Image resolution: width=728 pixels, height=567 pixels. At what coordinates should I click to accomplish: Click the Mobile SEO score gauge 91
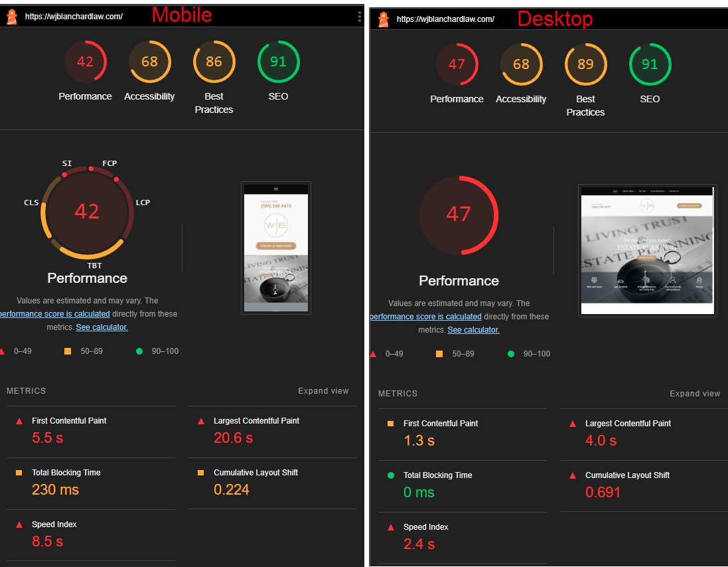tap(278, 62)
